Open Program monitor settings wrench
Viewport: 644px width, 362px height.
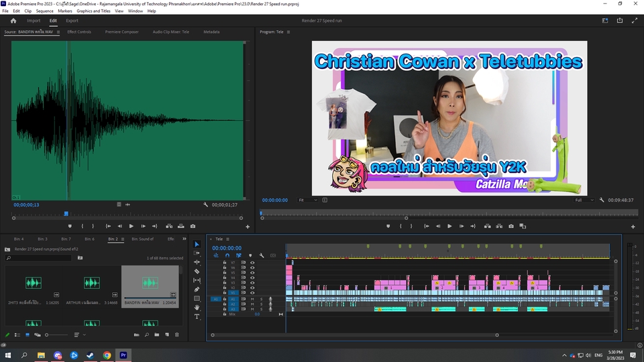pyautogui.click(x=602, y=200)
